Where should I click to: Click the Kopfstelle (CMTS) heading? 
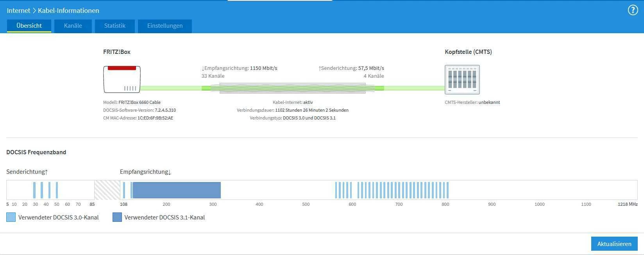[x=468, y=52]
